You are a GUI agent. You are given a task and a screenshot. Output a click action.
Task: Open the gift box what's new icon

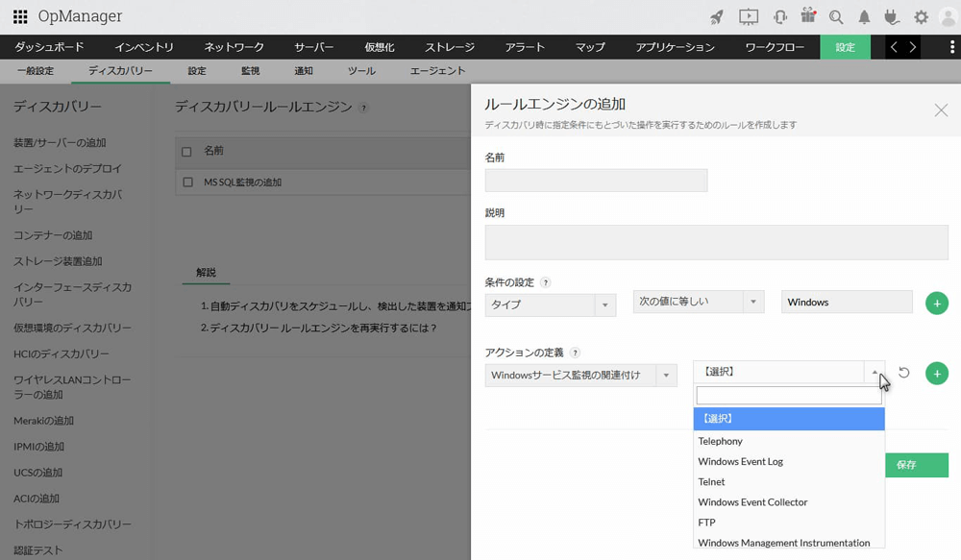click(x=807, y=17)
